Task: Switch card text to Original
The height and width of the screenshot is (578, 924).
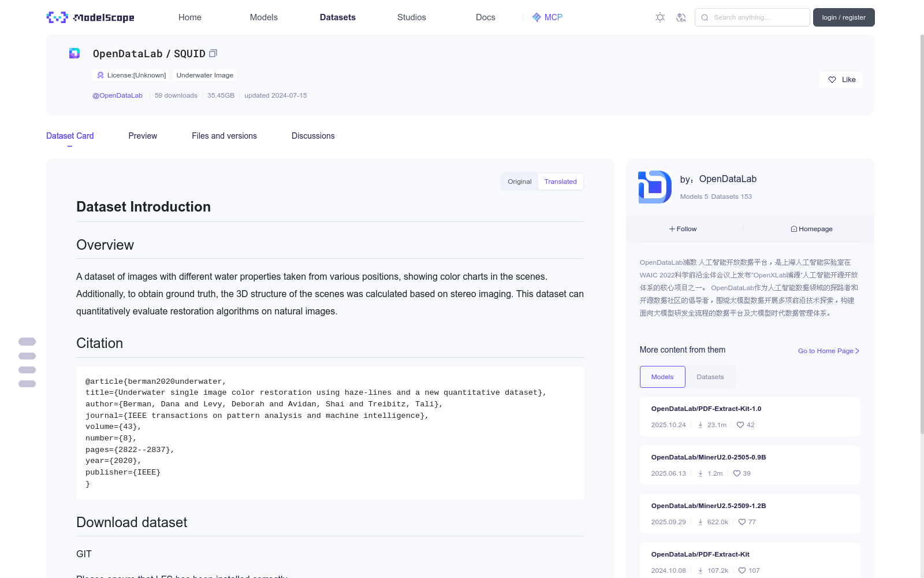Action: tap(520, 181)
